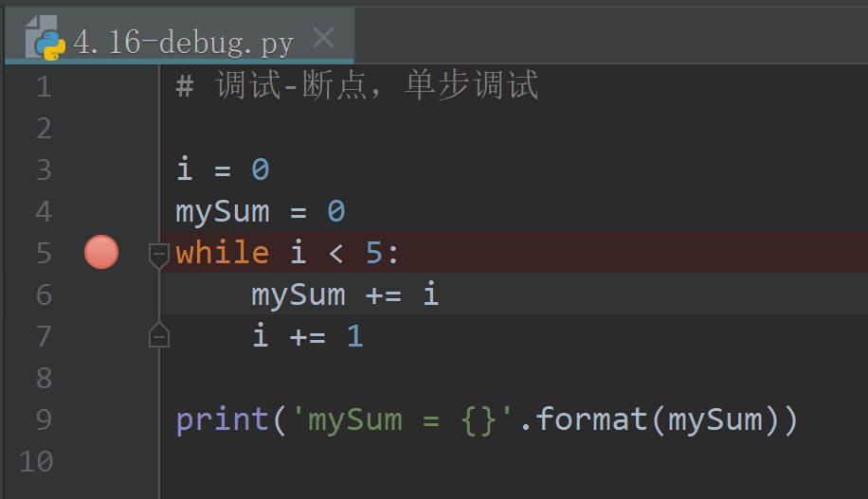This screenshot has width=868, height=499.
Task: Click the fold end marker on line 7
Action: pyautogui.click(x=159, y=336)
